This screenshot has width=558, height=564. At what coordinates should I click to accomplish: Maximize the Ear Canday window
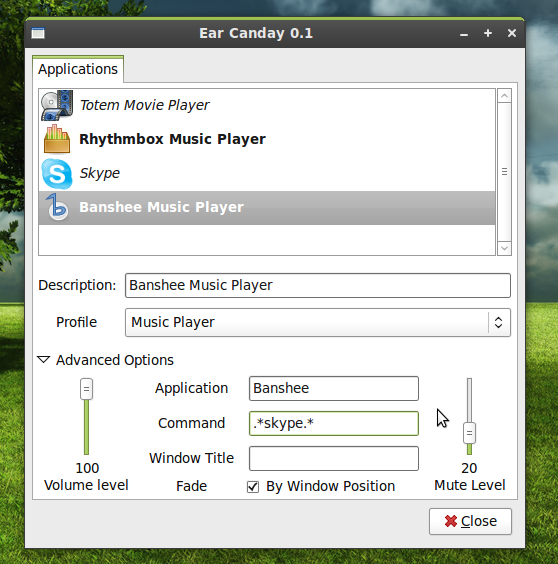488,33
